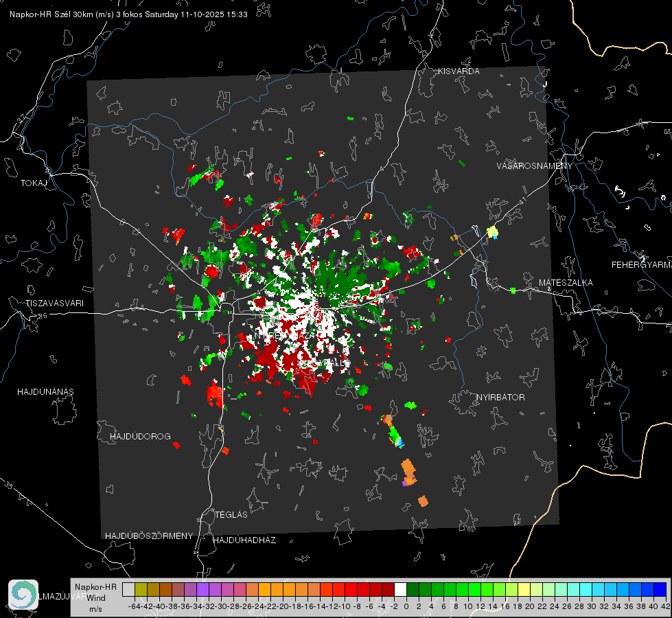Click the KISVÁRDA city label
Screen dimensions: 672x618
[459, 71]
